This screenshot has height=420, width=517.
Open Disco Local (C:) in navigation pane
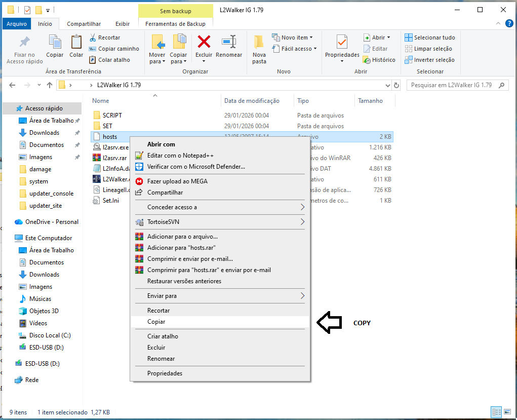50,335
